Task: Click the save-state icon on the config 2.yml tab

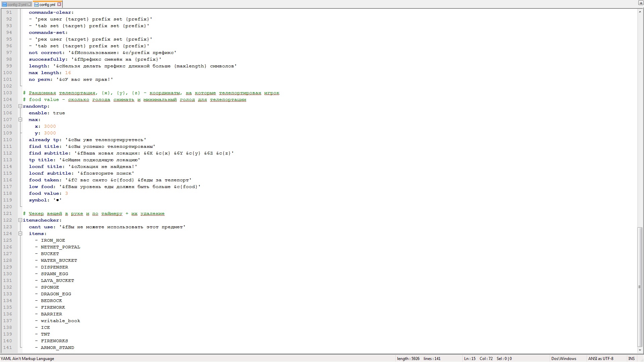Action: (x=4, y=4)
